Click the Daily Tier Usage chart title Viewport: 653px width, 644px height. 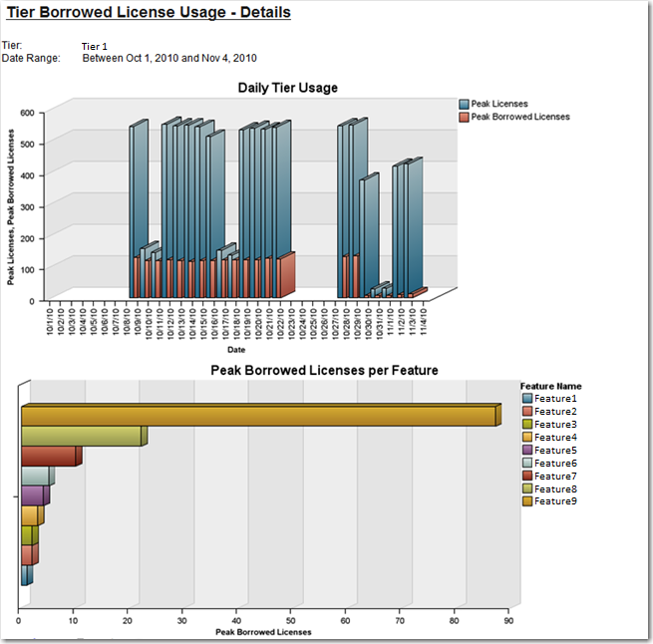coord(287,88)
